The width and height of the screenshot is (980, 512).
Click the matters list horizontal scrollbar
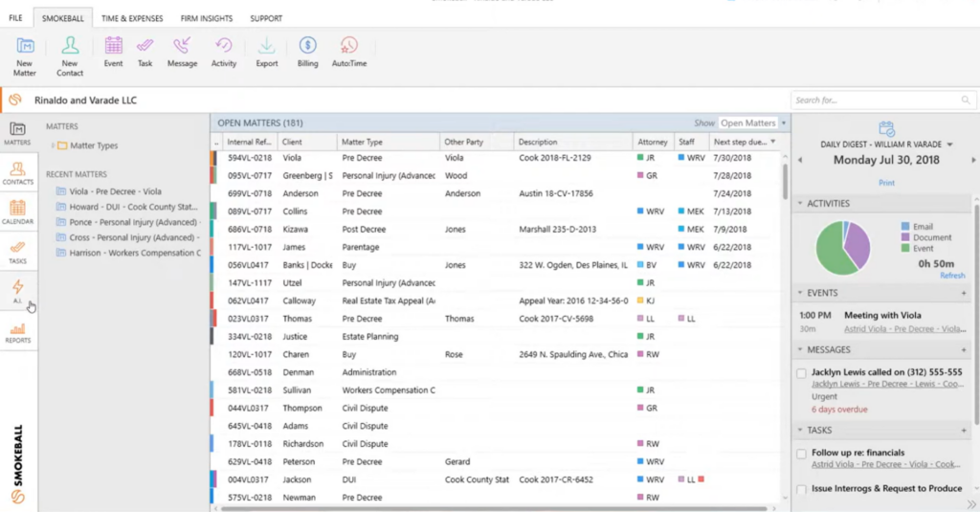(x=494, y=508)
